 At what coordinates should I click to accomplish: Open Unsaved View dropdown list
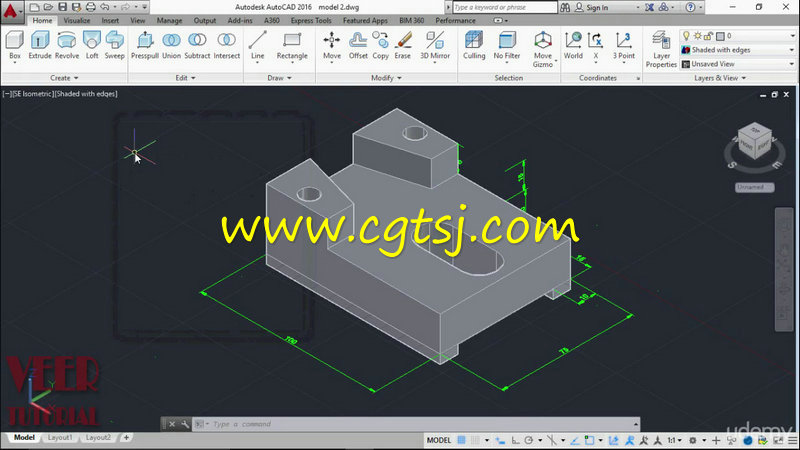point(738,64)
